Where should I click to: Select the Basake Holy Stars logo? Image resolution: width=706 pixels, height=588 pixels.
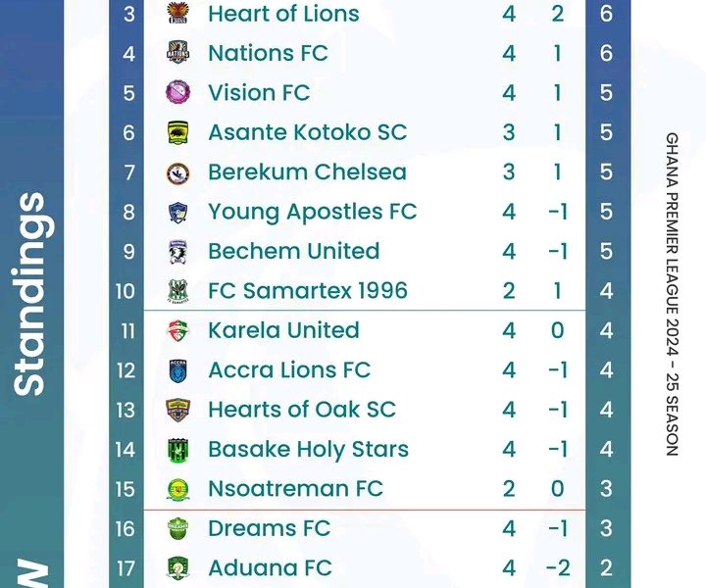coord(178,450)
